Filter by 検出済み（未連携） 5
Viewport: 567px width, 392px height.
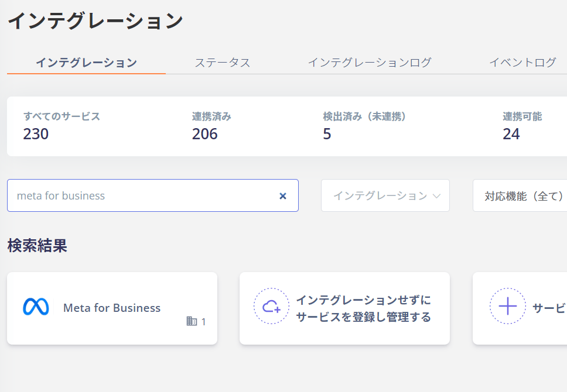364,126
